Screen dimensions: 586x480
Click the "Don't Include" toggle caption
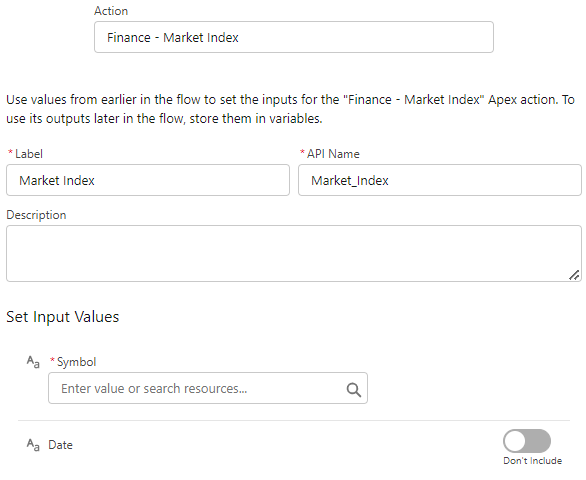[533, 461]
